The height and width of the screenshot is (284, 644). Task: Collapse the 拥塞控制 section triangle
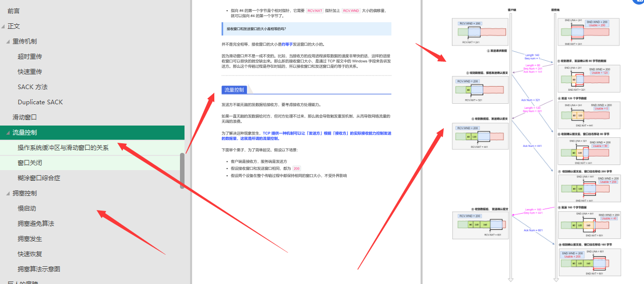(x=8, y=193)
